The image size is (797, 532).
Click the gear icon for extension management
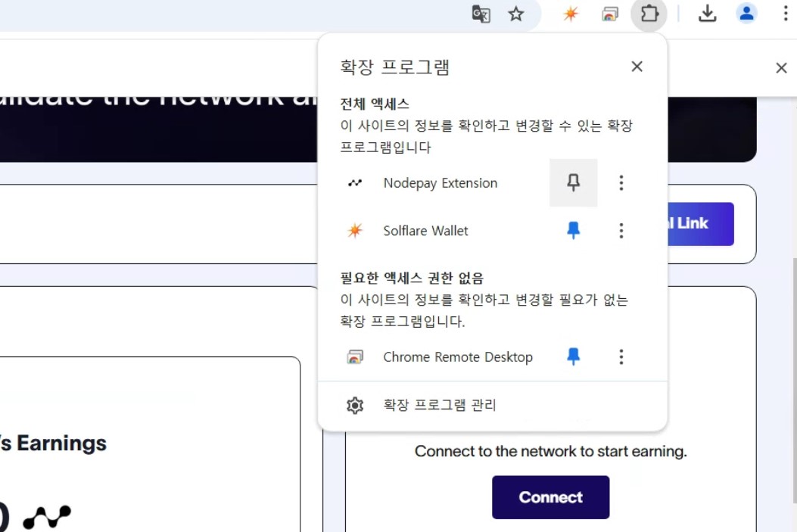point(355,405)
